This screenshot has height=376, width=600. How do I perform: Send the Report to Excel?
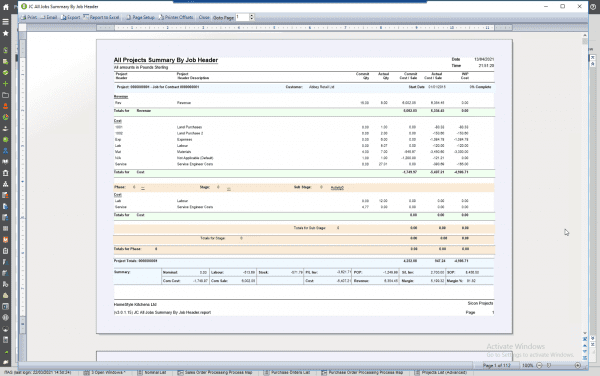click(101, 17)
